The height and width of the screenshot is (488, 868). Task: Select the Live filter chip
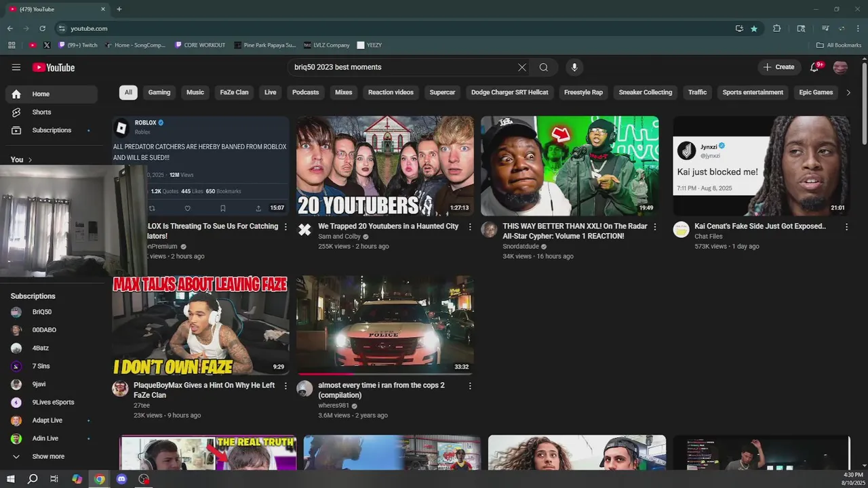point(271,92)
